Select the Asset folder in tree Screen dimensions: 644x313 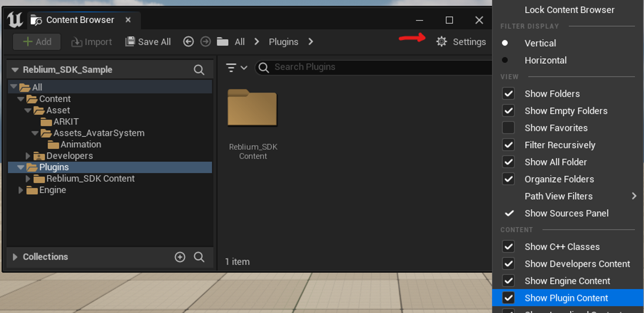(52, 110)
